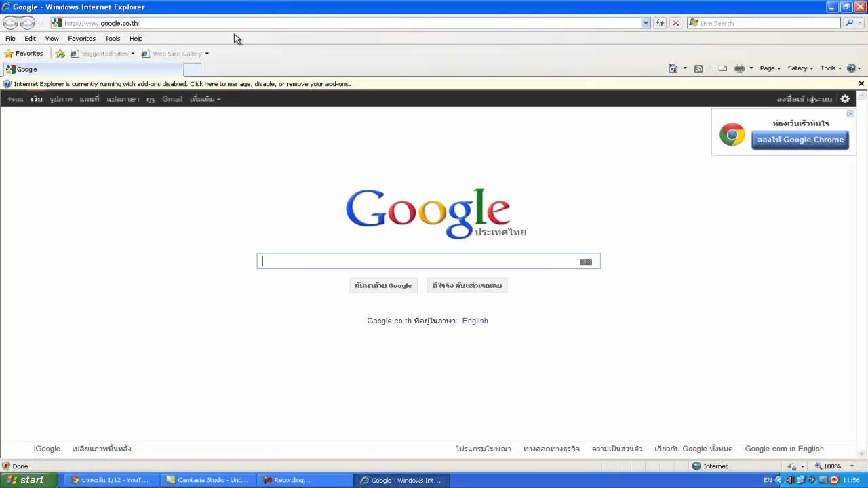Click the +คุณ link in Google bar

pyautogui.click(x=15, y=99)
